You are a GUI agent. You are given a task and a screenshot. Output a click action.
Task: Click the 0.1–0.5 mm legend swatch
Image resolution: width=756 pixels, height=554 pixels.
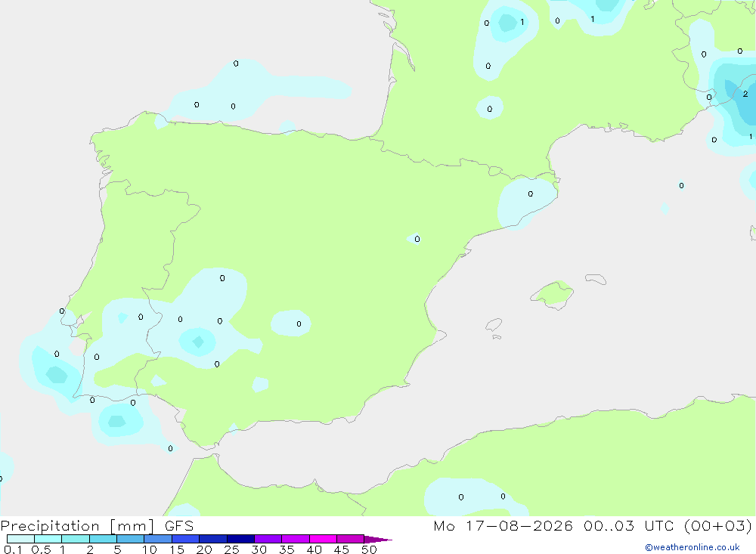coord(20,539)
